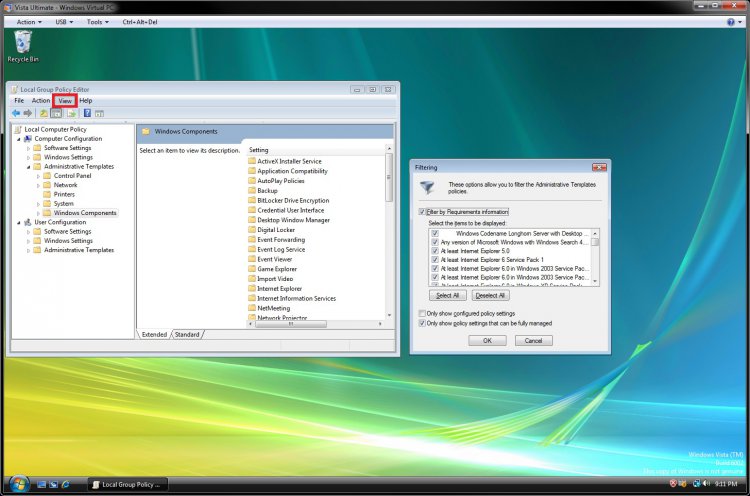Send Ctrl+Alt+Del to virtual machine
The height and width of the screenshot is (496, 750).
pyautogui.click(x=140, y=22)
